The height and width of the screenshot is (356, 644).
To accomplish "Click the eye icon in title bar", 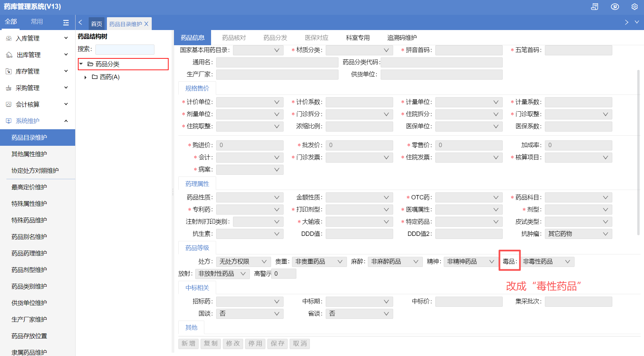I will pyautogui.click(x=615, y=7).
